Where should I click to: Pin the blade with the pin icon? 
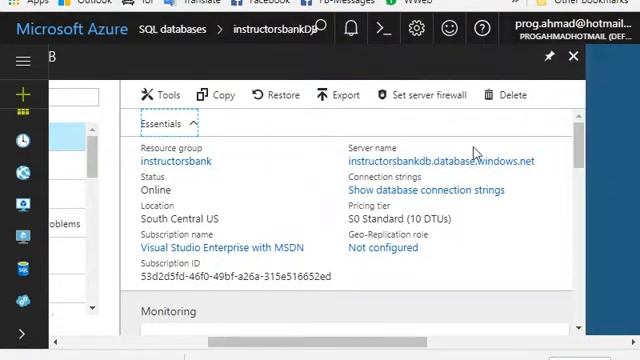click(549, 56)
